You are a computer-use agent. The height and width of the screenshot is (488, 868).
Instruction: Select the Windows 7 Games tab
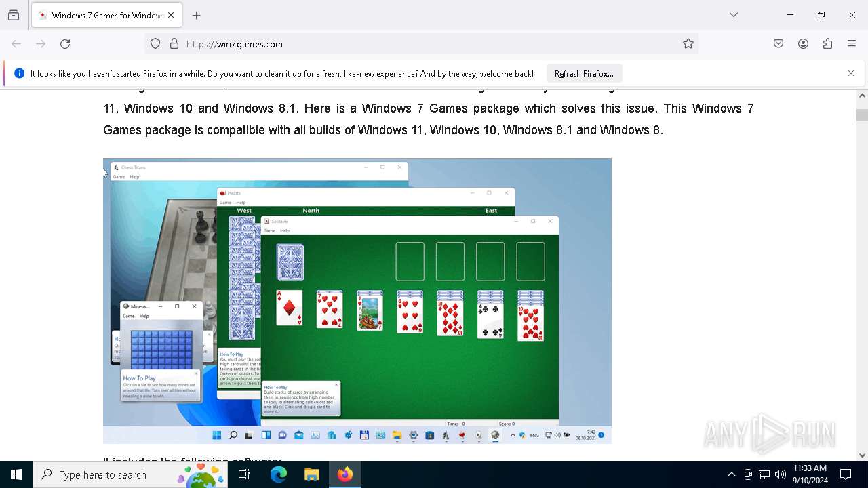pos(106,15)
